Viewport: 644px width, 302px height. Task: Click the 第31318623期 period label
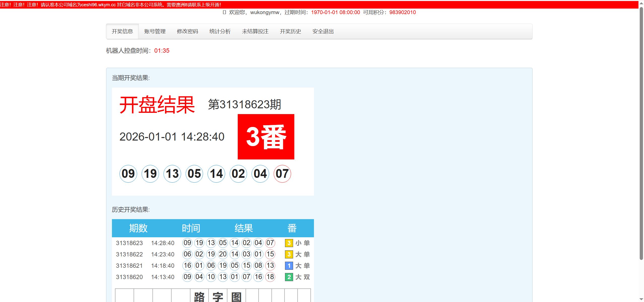point(245,104)
